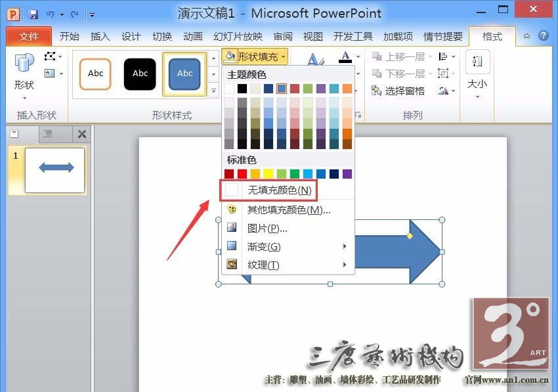Switch to the 动画 ribbon tab
The width and height of the screenshot is (558, 392).
coord(192,36)
